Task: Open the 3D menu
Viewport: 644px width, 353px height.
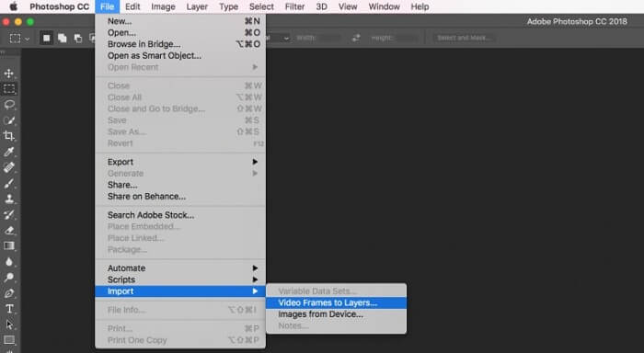Action: coord(322,6)
